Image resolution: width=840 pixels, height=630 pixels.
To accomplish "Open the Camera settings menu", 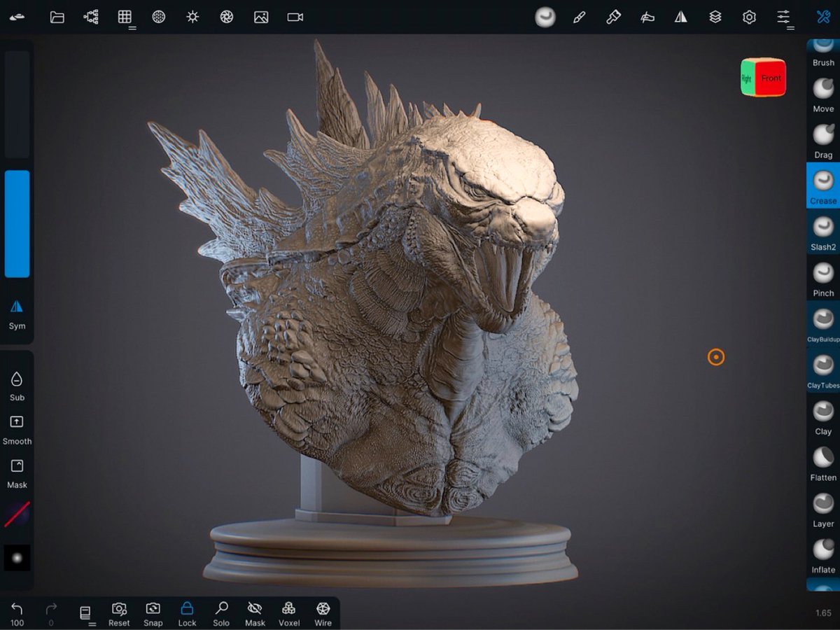I will pos(295,17).
